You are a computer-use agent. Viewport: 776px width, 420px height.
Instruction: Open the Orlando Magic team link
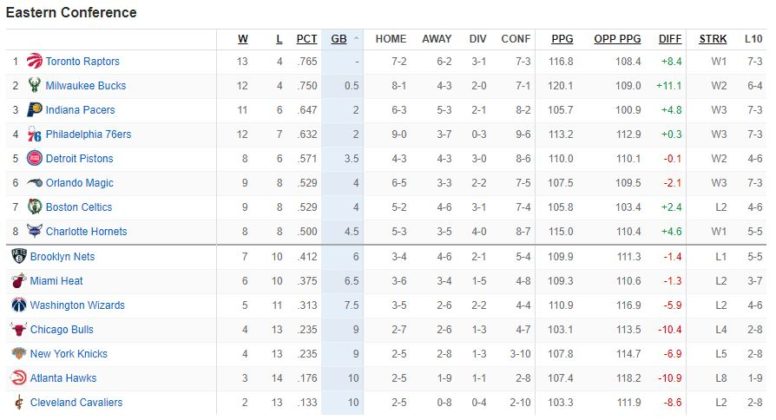coord(79,183)
